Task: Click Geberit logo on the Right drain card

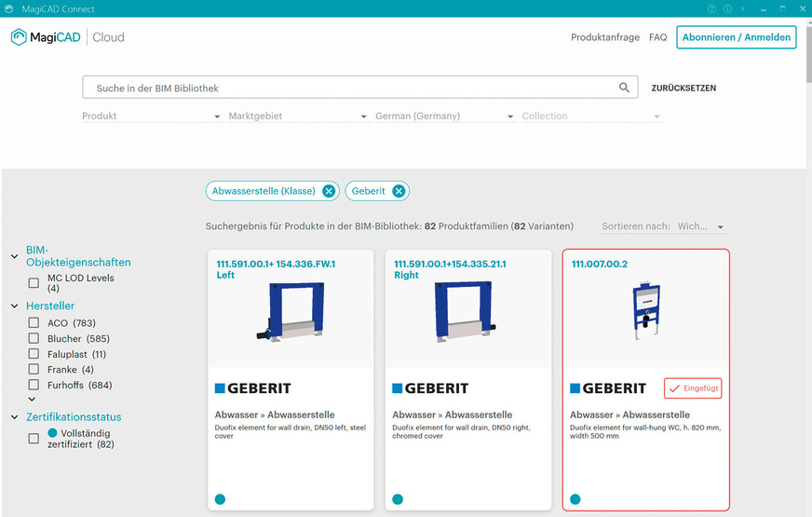Action: [430, 388]
